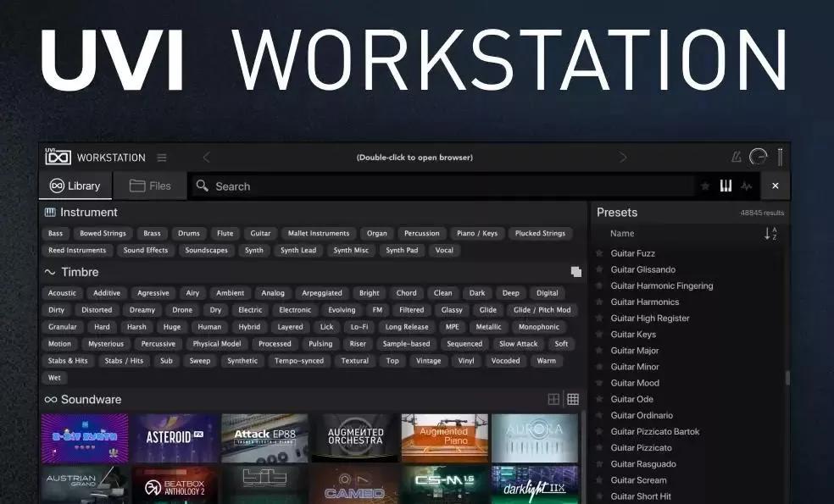
Task: Favorite the Guitar Glissando preset star
Action: (599, 269)
